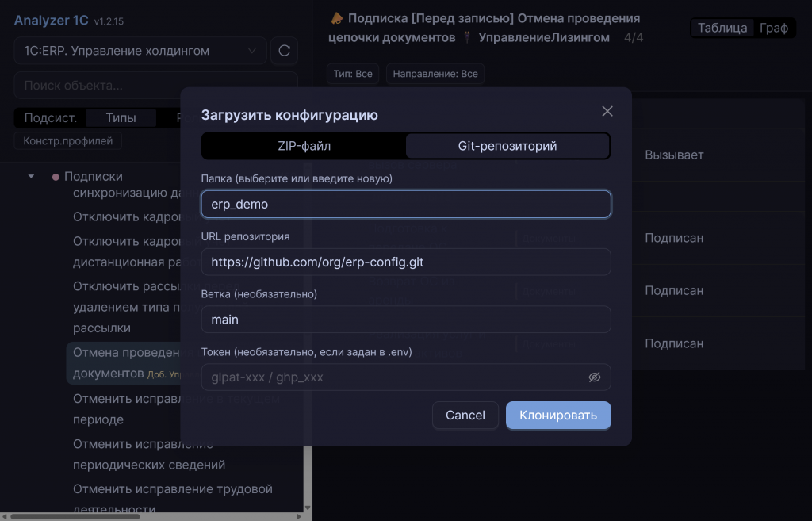The width and height of the screenshot is (812, 521).
Task: Click the refresh icon beside configuration selector
Action: click(x=284, y=52)
